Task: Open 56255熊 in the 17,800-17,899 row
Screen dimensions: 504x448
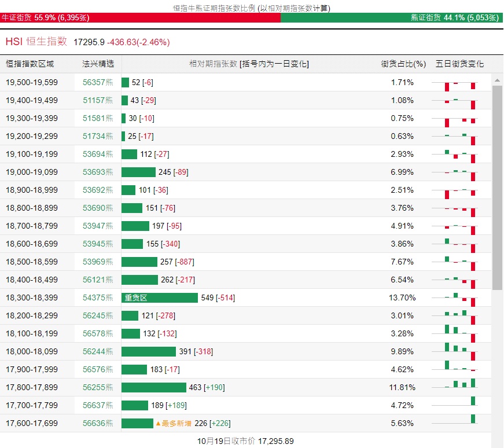Action: (98, 387)
